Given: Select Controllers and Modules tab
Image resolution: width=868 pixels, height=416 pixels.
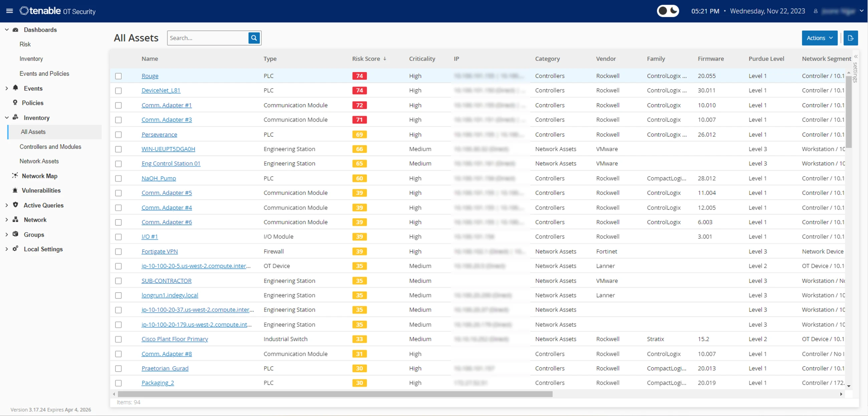Looking at the screenshot, I should [50, 146].
